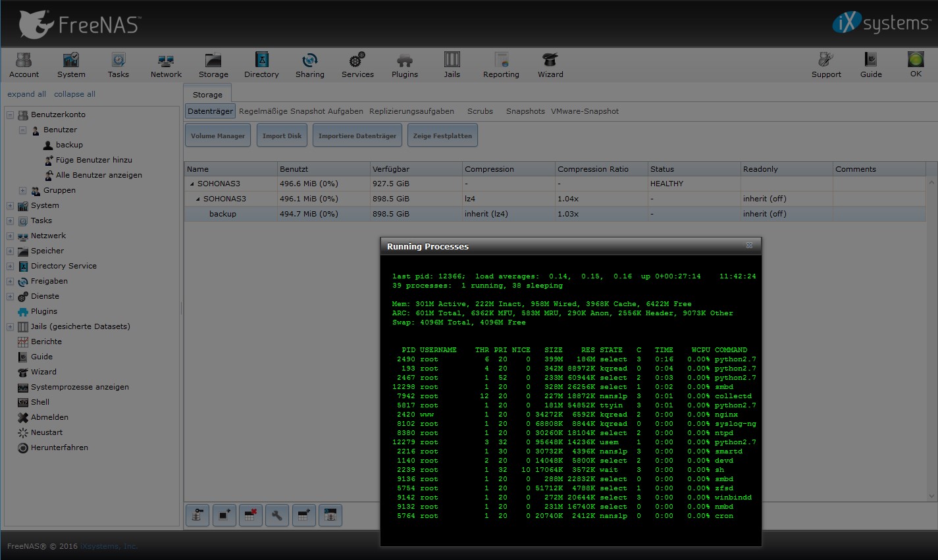The image size is (938, 560).
Task: Open the Directory toolbar icon
Action: point(261,65)
